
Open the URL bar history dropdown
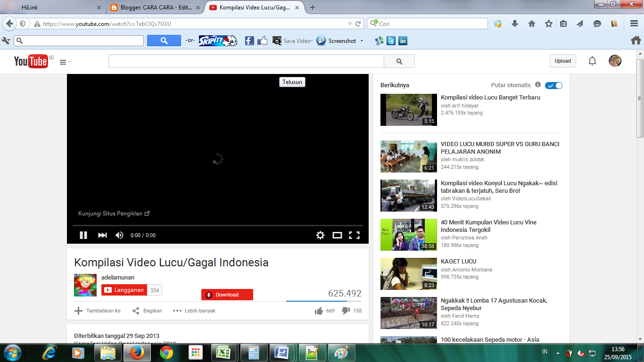point(350,24)
